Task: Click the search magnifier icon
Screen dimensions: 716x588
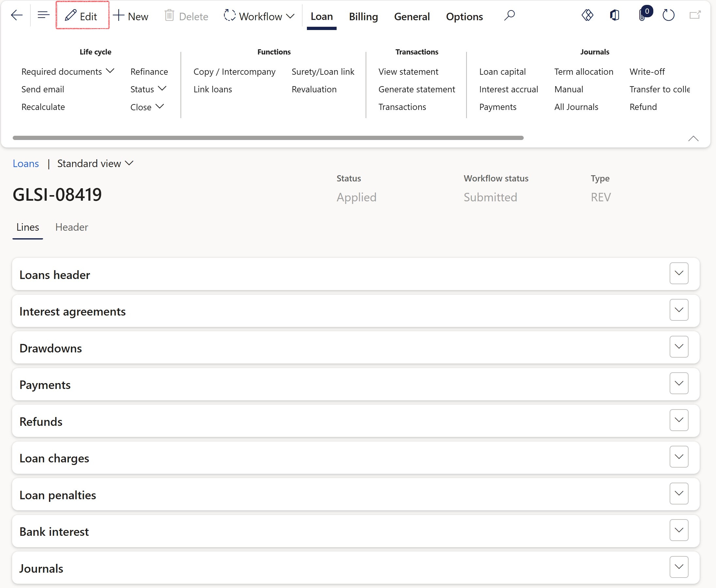Action: [509, 15]
